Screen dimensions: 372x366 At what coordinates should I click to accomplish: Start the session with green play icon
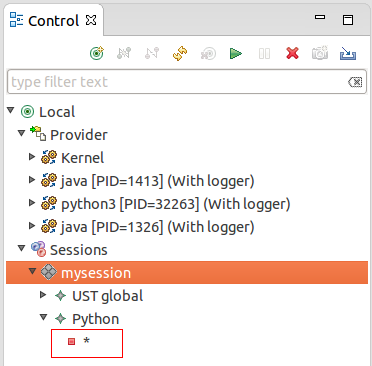236,53
